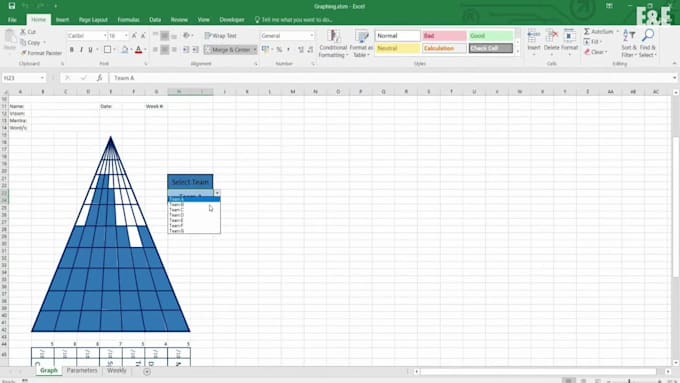Toggle Italic formatting

point(81,50)
